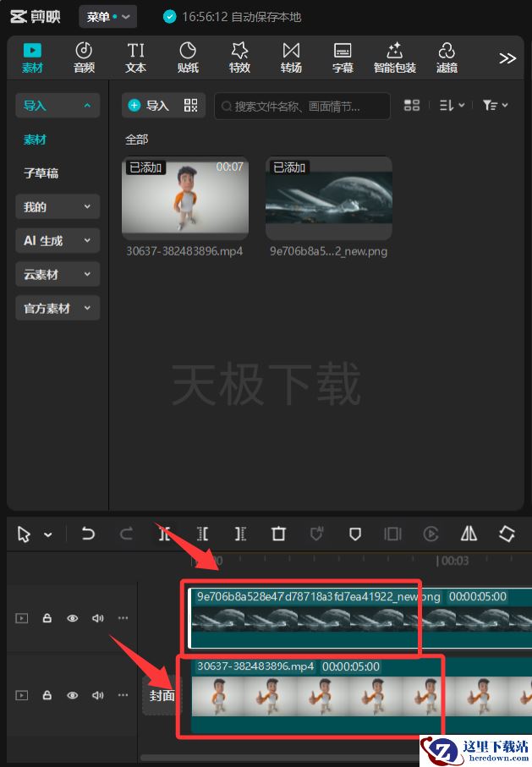Trim right of playhead
Viewport: 532px width, 767px height.
click(240, 534)
